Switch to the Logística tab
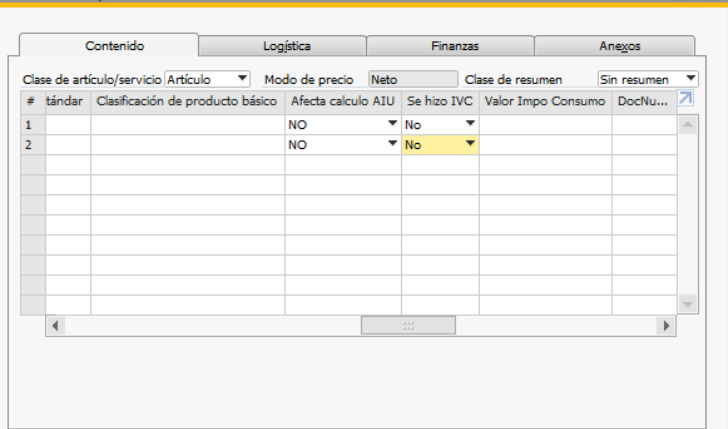The width and height of the screenshot is (728, 429). coord(285,46)
